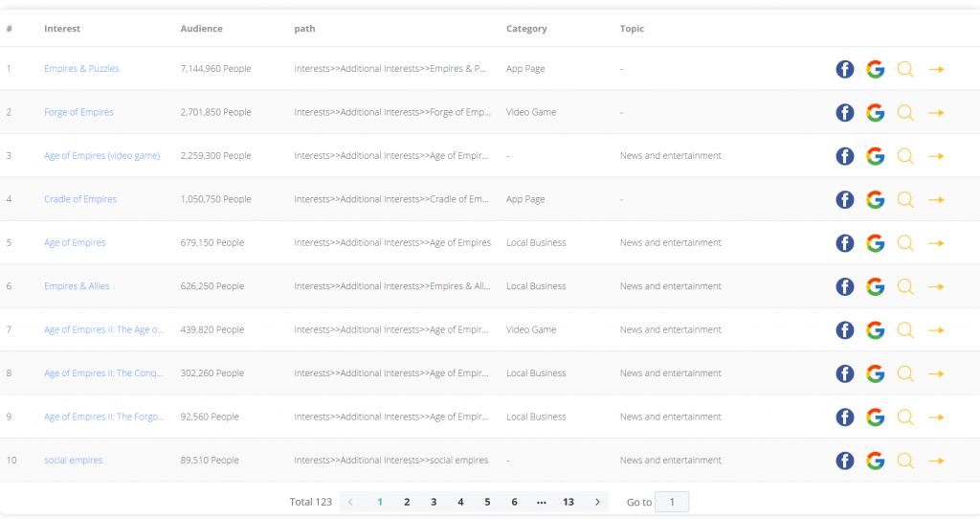Magnifier icon in the 92,560 People row

click(x=905, y=417)
